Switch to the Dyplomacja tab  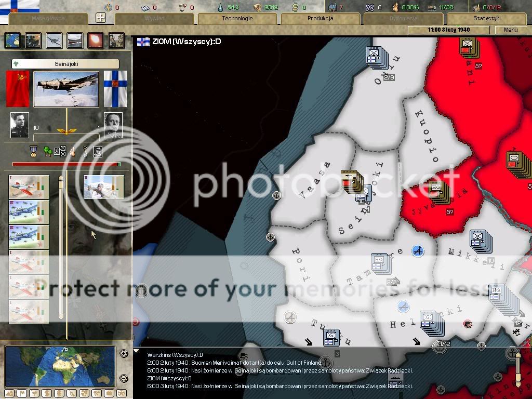pos(403,18)
